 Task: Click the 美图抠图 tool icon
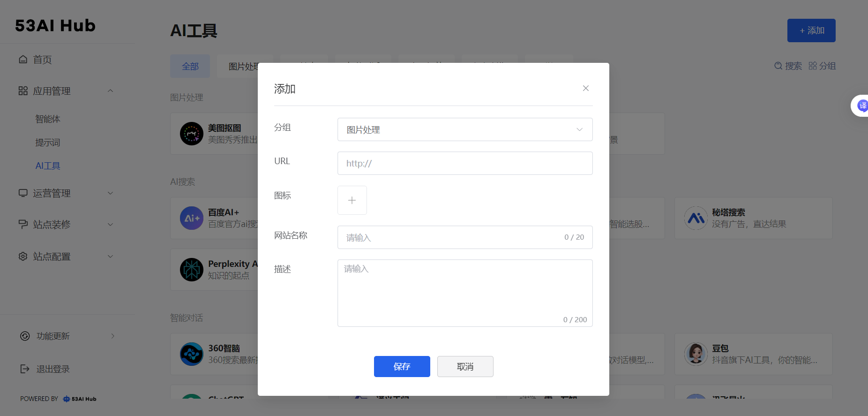tap(192, 134)
